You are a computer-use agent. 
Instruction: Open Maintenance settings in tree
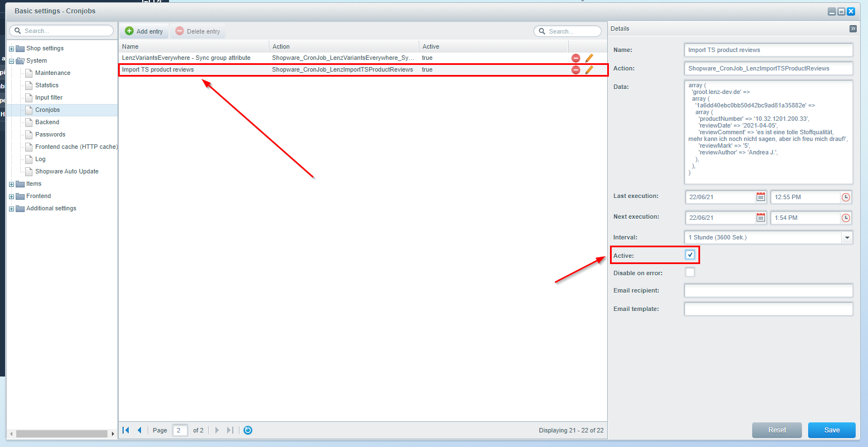coord(53,73)
